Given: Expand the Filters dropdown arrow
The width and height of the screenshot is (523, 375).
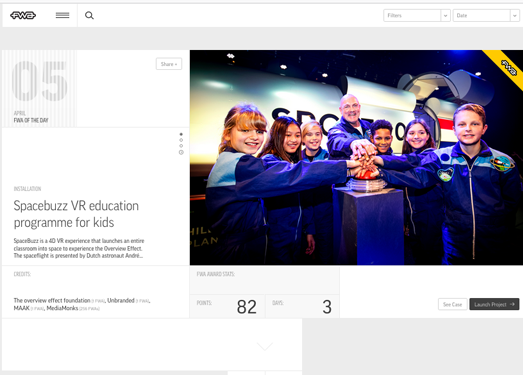Looking at the screenshot, I should [446, 16].
